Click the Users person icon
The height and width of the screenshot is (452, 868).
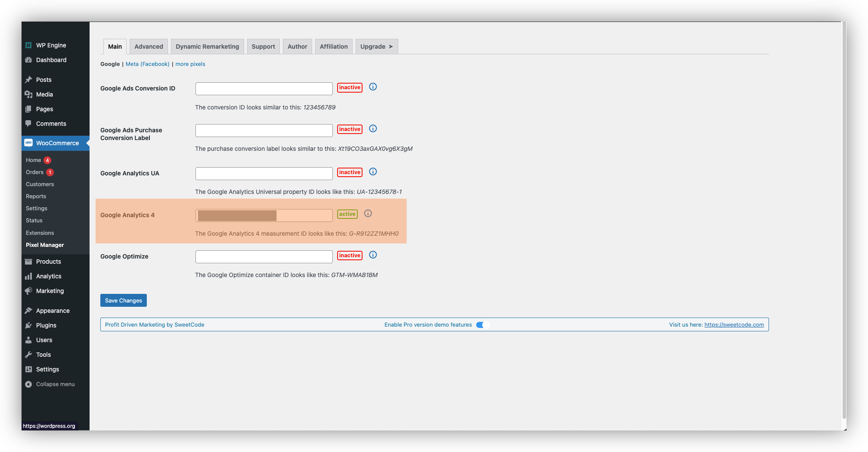pos(28,340)
